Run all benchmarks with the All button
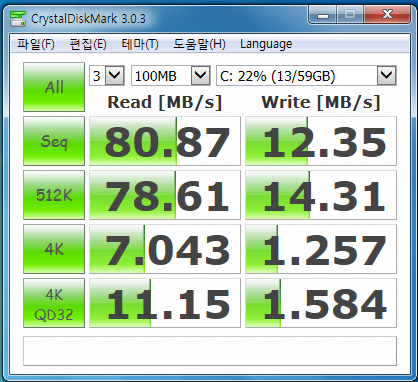 [x=54, y=87]
